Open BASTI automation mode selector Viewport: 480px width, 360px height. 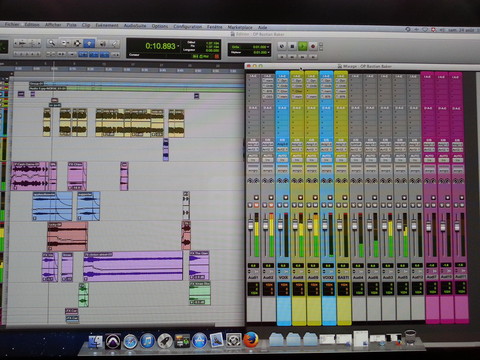(x=341, y=160)
